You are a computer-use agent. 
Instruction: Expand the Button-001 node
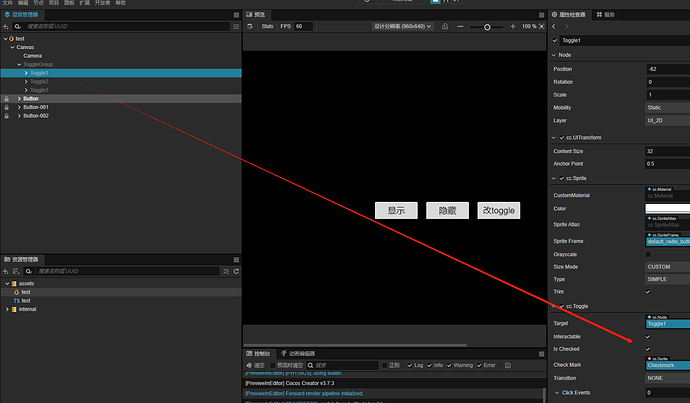click(19, 107)
